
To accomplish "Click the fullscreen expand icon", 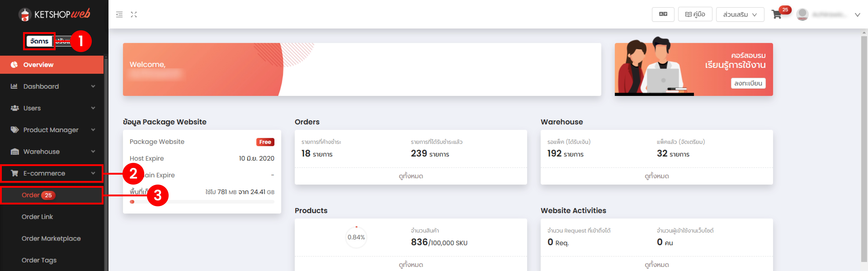I will click(134, 14).
